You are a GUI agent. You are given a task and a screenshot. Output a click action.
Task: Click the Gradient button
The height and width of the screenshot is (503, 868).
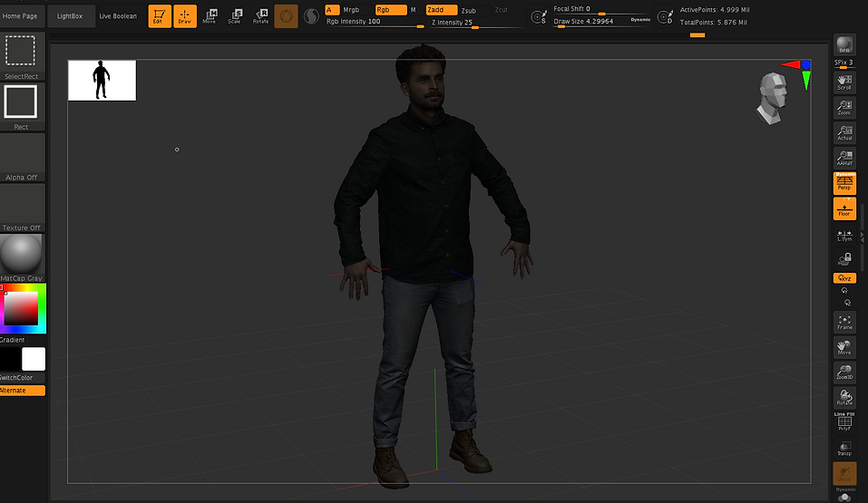click(x=12, y=340)
